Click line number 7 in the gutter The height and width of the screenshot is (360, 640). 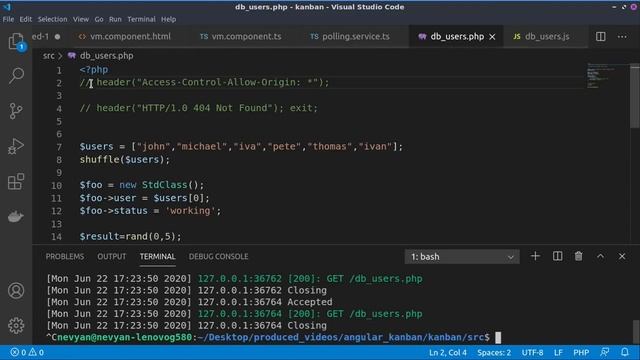[59, 147]
